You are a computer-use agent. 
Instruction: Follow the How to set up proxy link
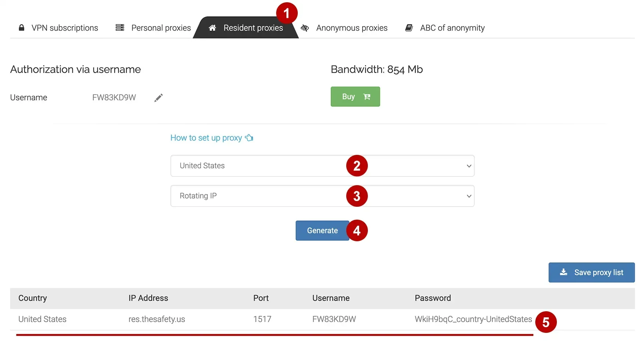pos(206,138)
